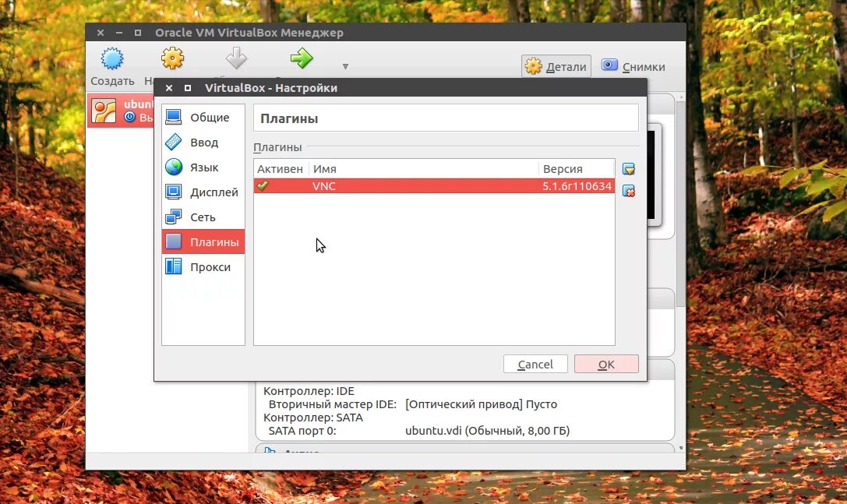Click the Сеть network icon

pos(174,216)
